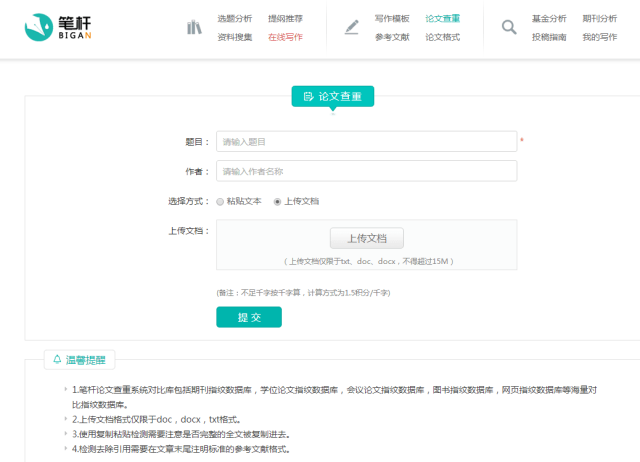The image size is (640, 462).
Task: Click tip 3 about copy-paste detection
Action: click(x=181, y=434)
